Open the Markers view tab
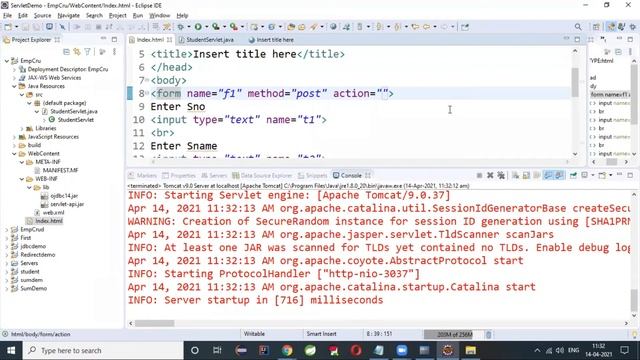 click(143, 176)
